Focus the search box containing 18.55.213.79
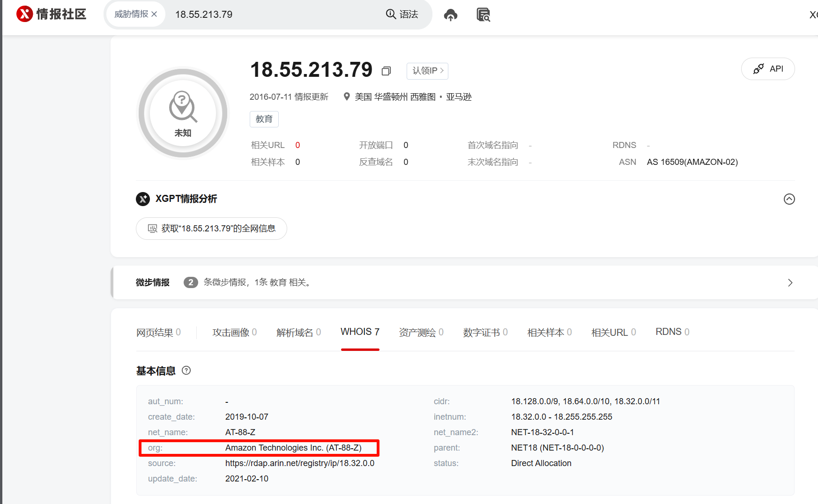The height and width of the screenshot is (504, 818). click(x=276, y=15)
